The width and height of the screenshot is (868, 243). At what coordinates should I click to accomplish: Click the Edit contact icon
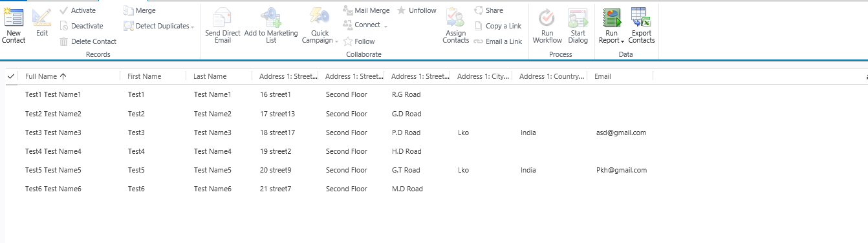point(42,17)
